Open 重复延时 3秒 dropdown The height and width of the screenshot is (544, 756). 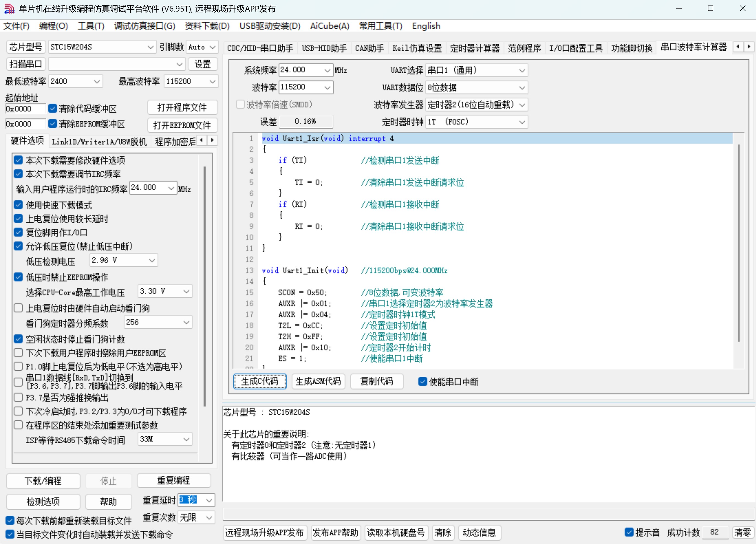click(x=196, y=500)
